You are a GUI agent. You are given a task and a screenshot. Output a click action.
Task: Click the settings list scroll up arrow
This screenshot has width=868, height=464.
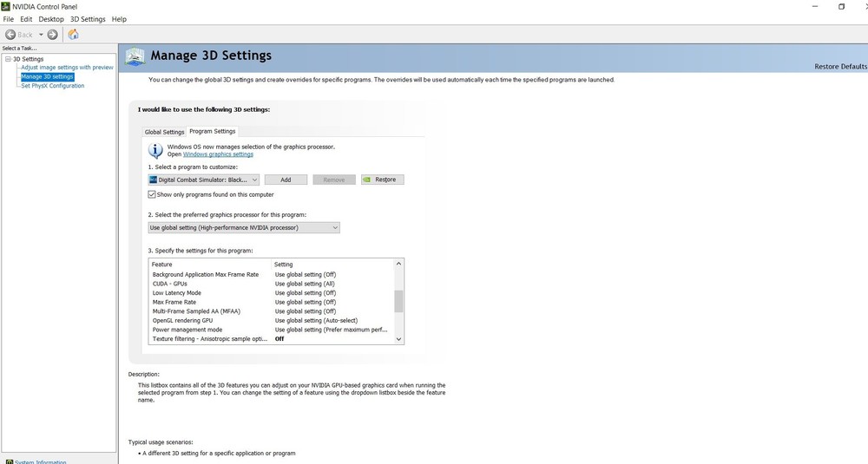(x=398, y=264)
